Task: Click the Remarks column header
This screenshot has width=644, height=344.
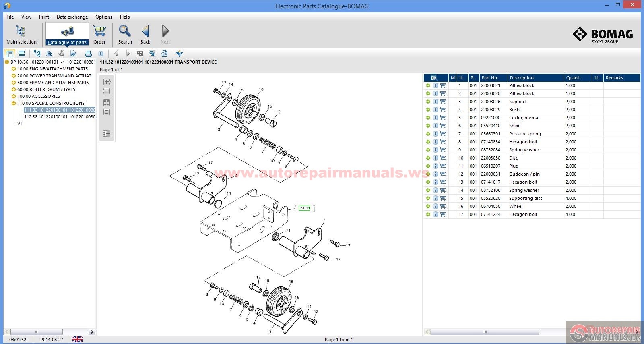Action: click(x=622, y=78)
